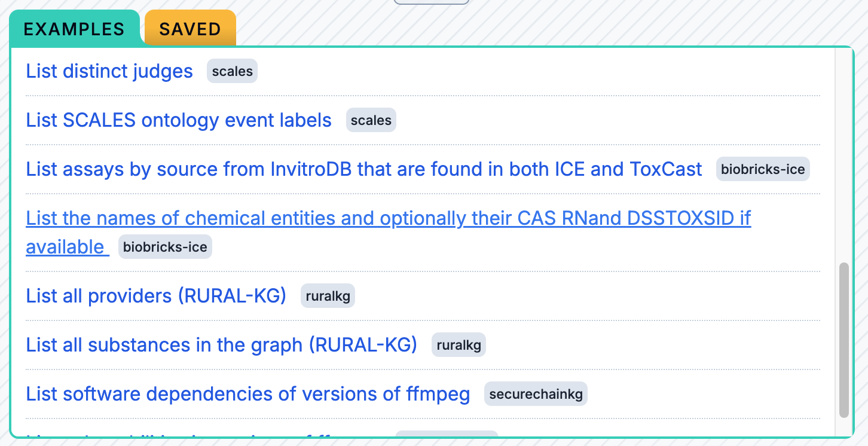The height and width of the screenshot is (446, 868).
Task: Click the scales tag beside 'List distinct judges'
Action: pyautogui.click(x=232, y=71)
